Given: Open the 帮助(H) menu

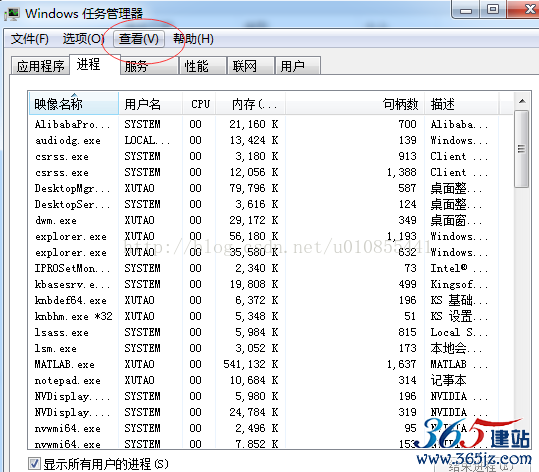Looking at the screenshot, I should click(x=193, y=39).
